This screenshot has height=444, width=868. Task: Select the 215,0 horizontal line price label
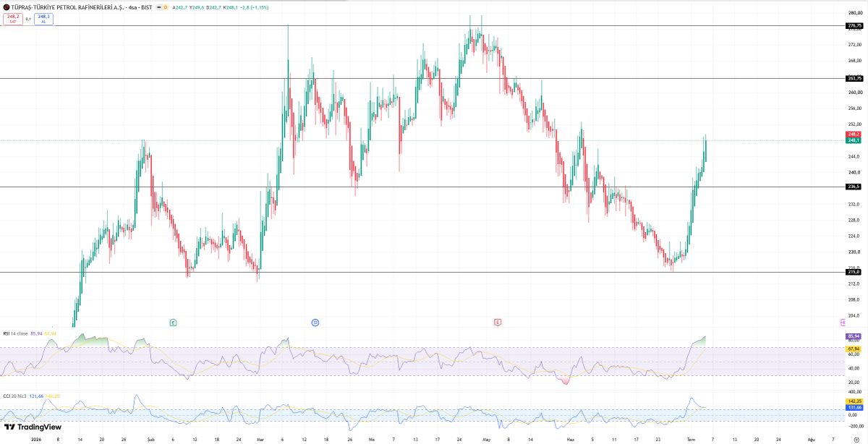coord(854,272)
